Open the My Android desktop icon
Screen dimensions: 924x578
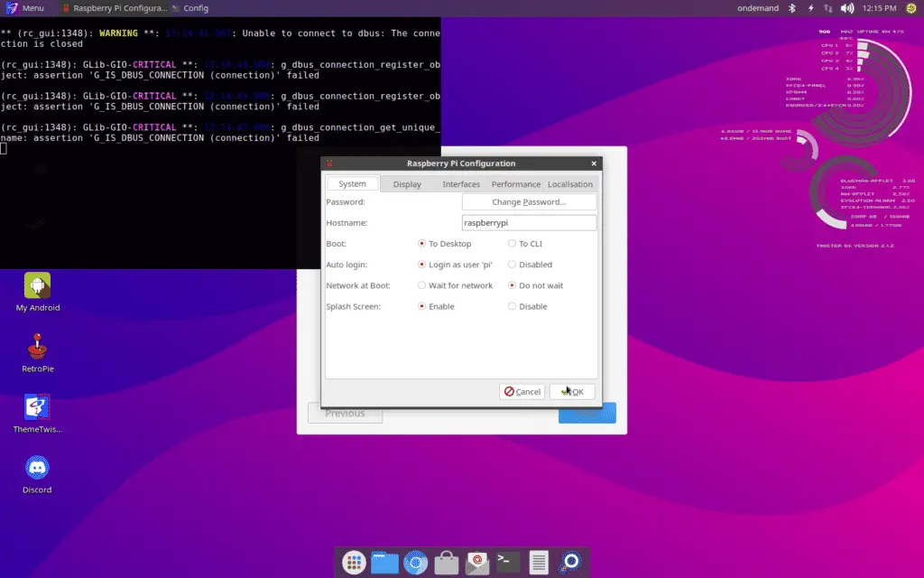[37, 292]
